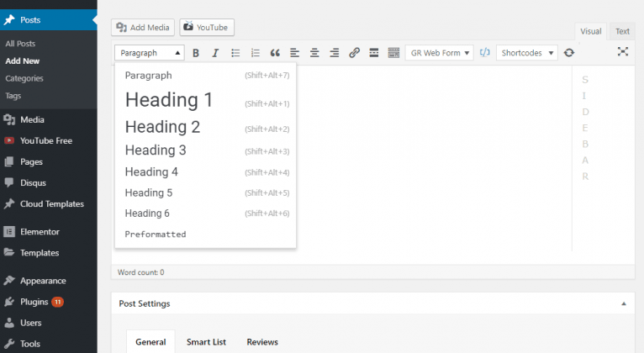
Task: Click the Add New posts link
Action: 23,61
